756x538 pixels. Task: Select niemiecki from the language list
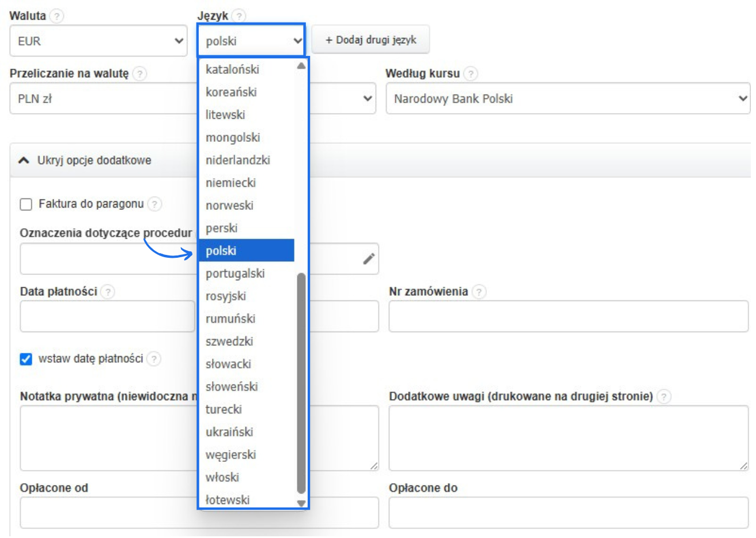(x=230, y=183)
